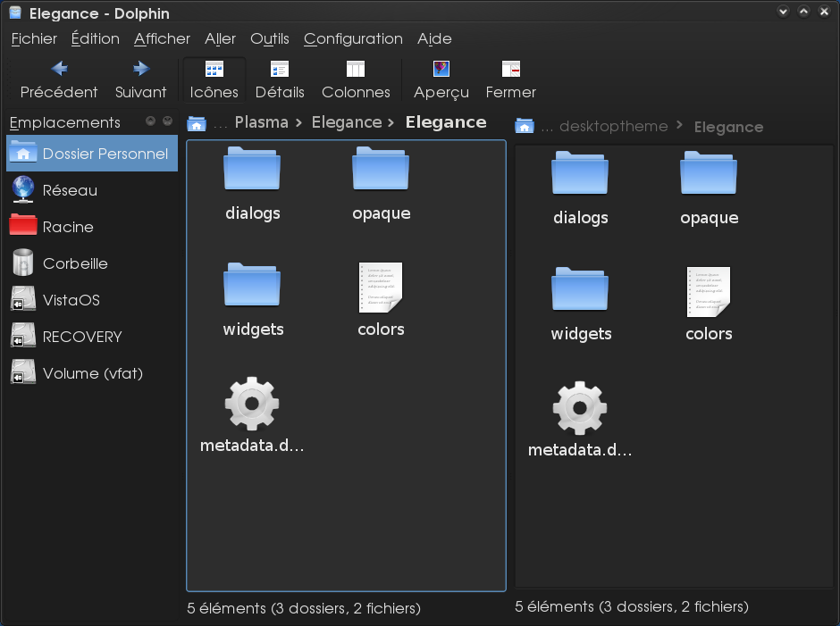Click Elegance in the right breadcrumb
This screenshot has width=840, height=626.
pos(728,127)
